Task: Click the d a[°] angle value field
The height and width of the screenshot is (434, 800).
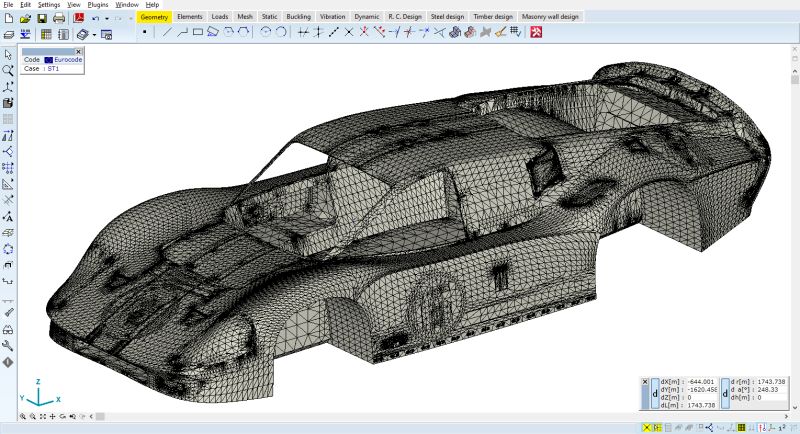Action: tap(771, 389)
